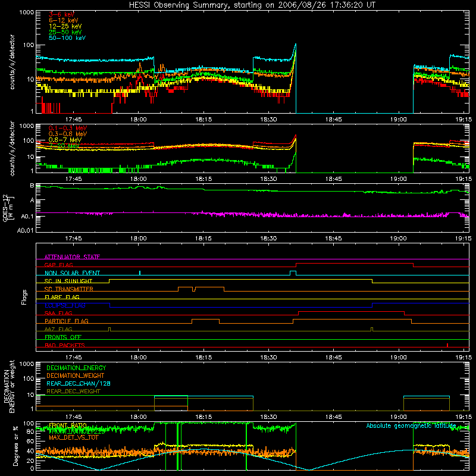476x476 pixels.
Task: Click the 18:45 tick label under MeV panel
Action: 333,179
